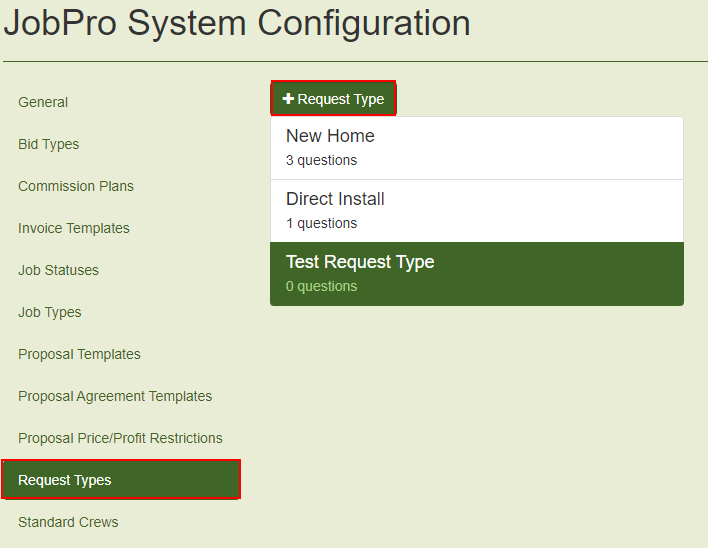Viewport: 708px width, 548px height.
Task: Click 1 questions under Direct Install
Action: 321,223
